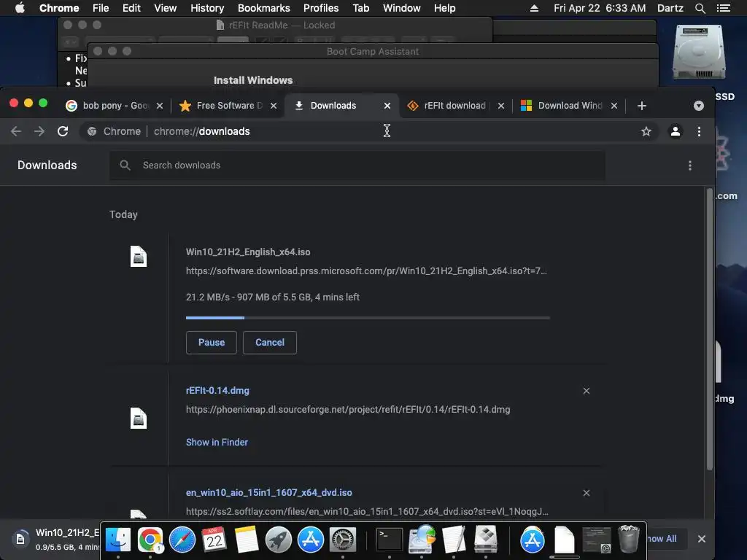Viewport: 747px width, 560px height.
Task: Open the Boot Camp Assistant Dock icon
Action: [x=485, y=540]
